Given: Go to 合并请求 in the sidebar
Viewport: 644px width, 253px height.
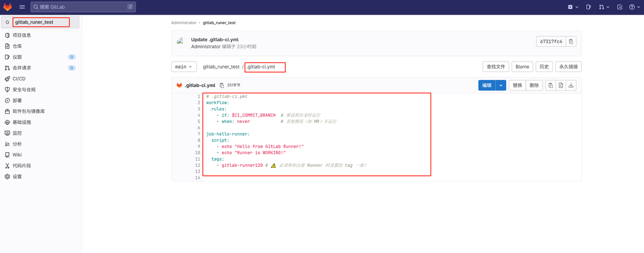Looking at the screenshot, I should (x=22, y=68).
